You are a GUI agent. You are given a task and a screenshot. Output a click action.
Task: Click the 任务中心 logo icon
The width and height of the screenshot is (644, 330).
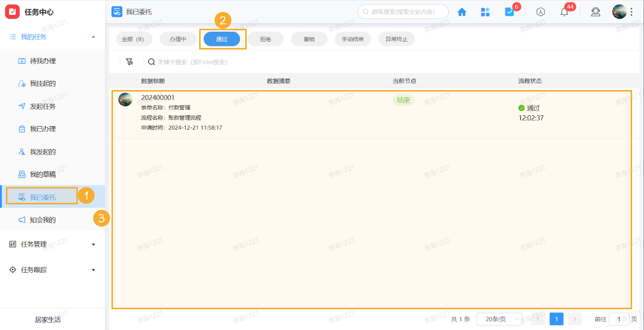click(12, 11)
